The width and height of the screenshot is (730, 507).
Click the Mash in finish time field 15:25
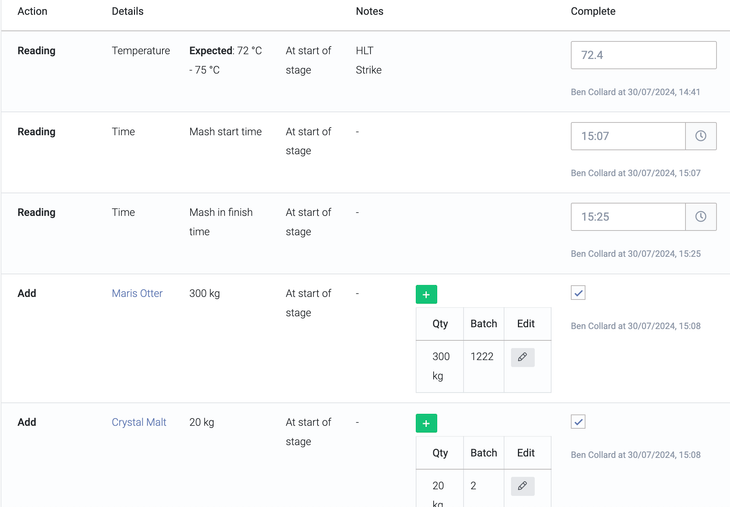(x=627, y=217)
